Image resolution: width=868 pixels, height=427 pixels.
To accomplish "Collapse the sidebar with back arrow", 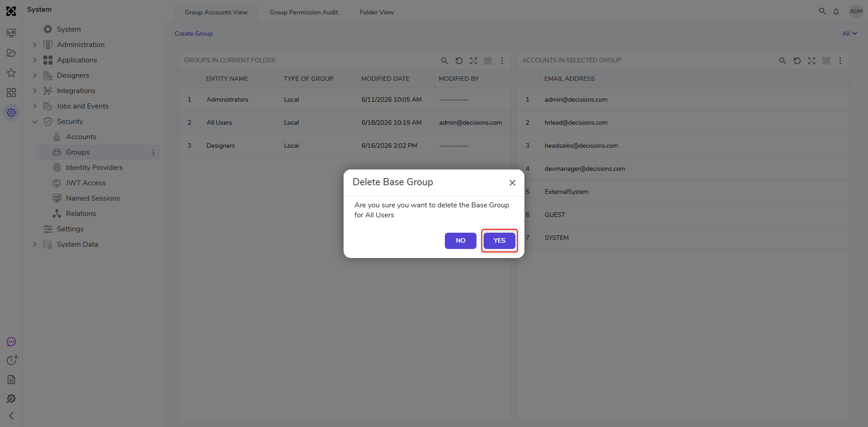I will 11,416.
